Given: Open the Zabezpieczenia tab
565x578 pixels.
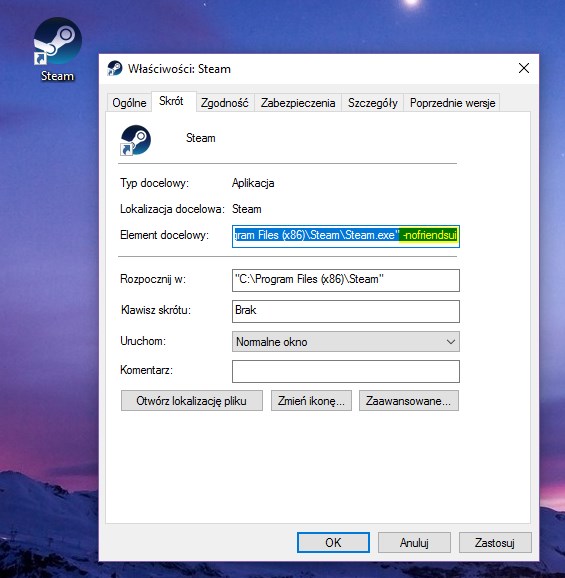Looking at the screenshot, I should (x=298, y=103).
